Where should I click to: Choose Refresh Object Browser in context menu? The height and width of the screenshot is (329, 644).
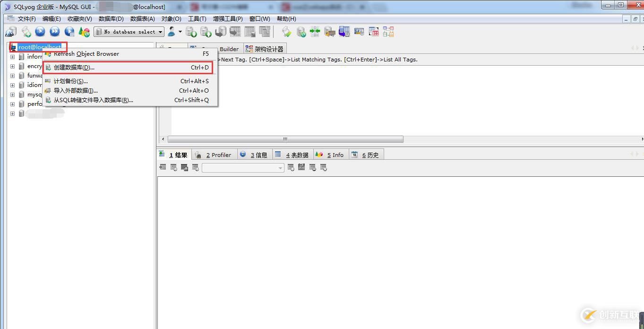[x=130, y=54]
